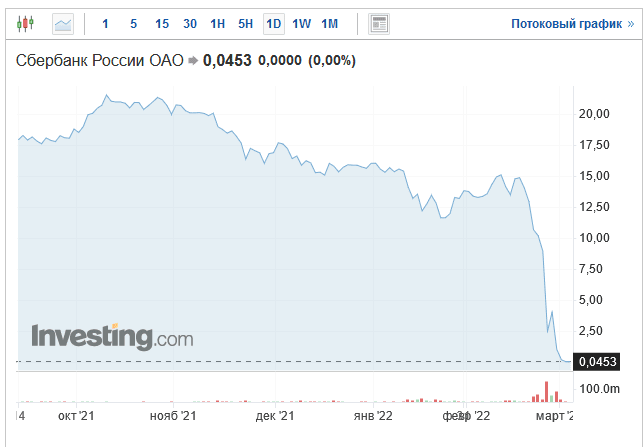Click the Сбербанк России ОАО title
643x447 pixels.
tap(99, 61)
